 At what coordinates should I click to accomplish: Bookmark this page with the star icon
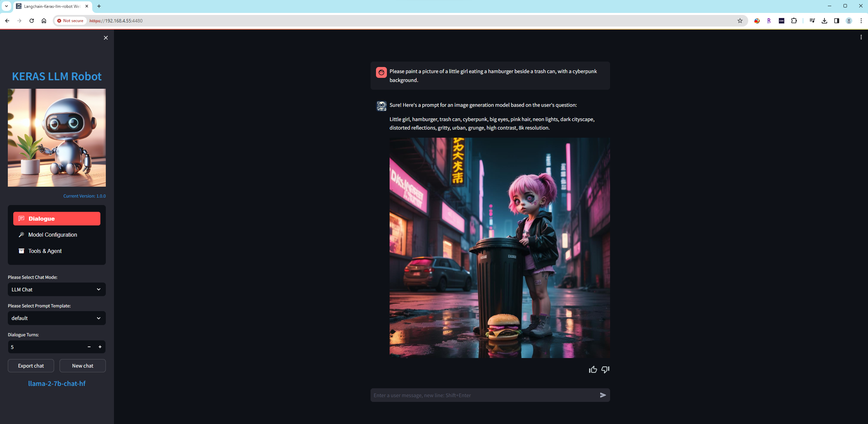740,21
